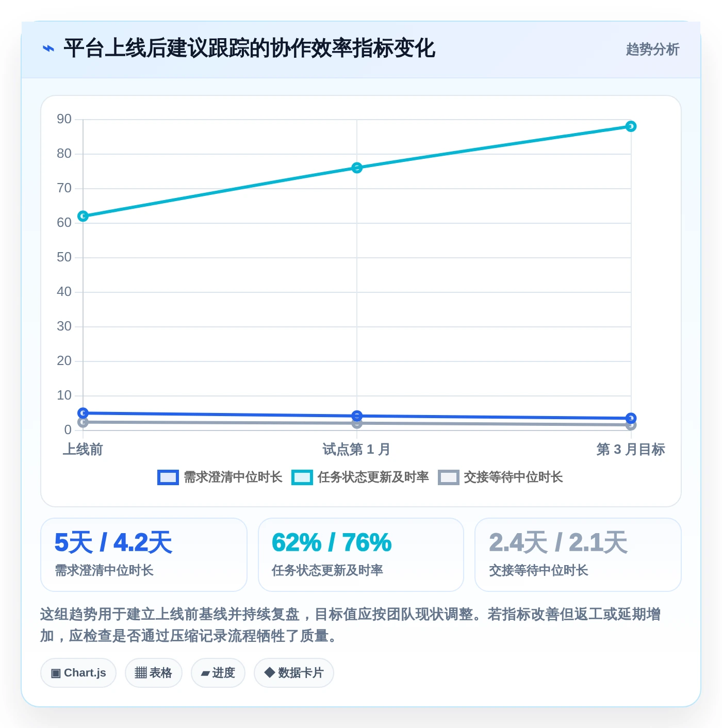Toggle the 需求澄清中位时长 legend swatch
The height and width of the screenshot is (728, 722).
click(168, 477)
